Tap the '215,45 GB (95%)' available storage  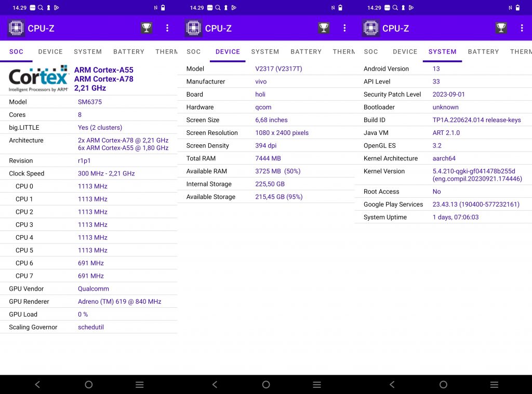tap(278, 197)
